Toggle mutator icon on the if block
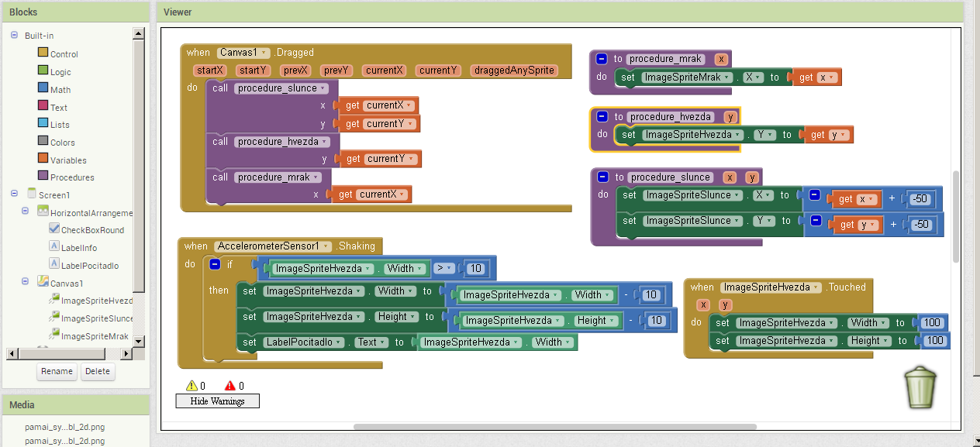The image size is (980, 447). (x=215, y=264)
